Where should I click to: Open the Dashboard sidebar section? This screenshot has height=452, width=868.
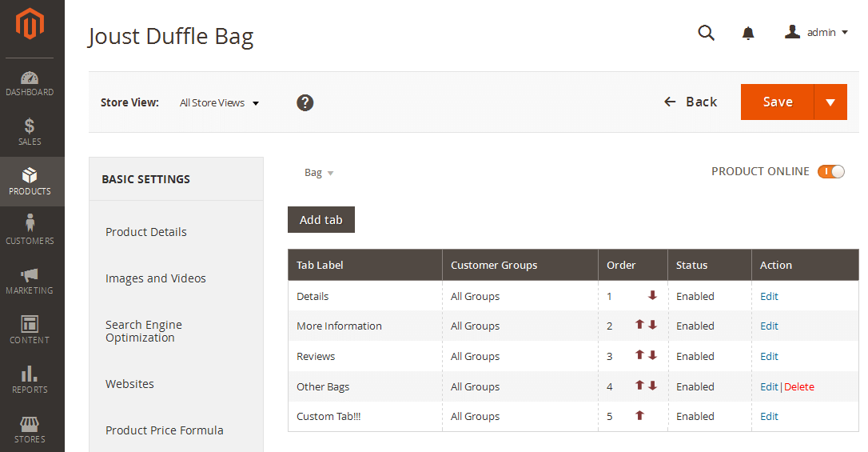(x=30, y=84)
